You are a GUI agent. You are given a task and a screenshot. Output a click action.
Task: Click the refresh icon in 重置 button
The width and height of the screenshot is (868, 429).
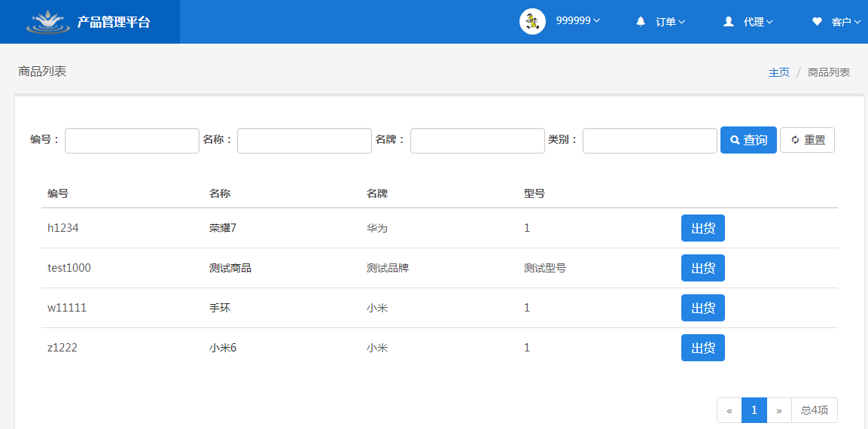(795, 141)
